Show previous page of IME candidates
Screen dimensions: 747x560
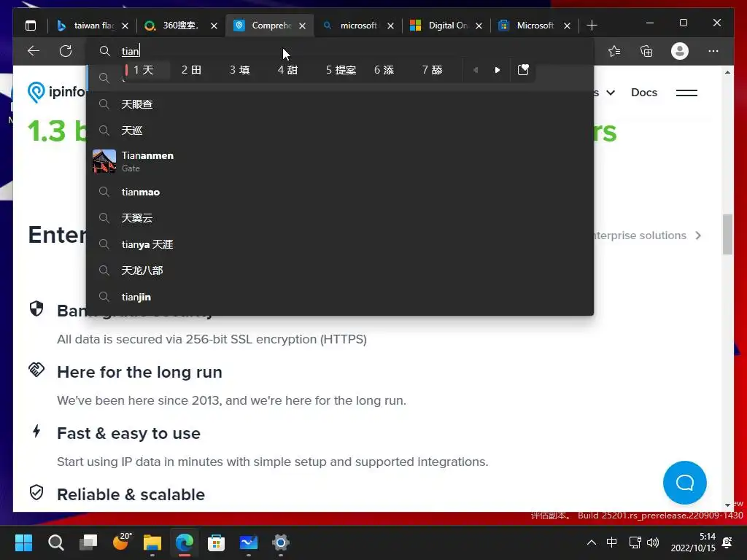[476, 70]
